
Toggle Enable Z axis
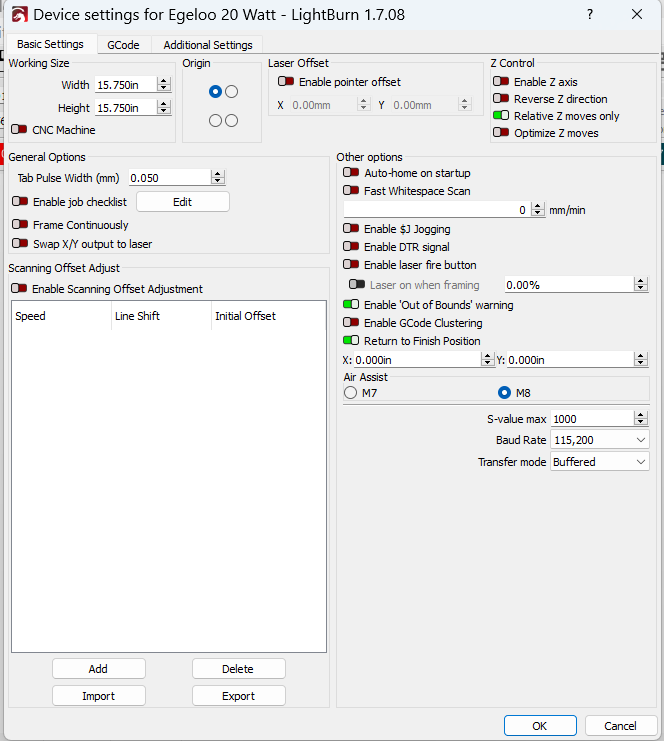pyautogui.click(x=501, y=81)
